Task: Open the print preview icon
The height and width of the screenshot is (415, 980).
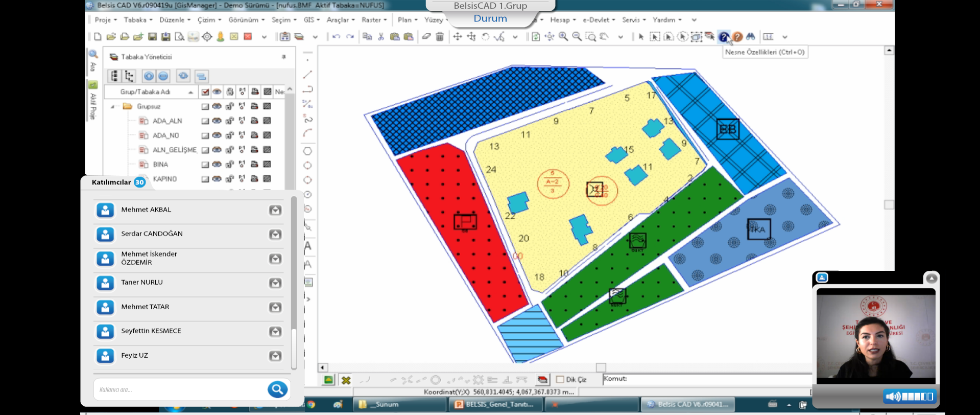Action: click(x=179, y=37)
